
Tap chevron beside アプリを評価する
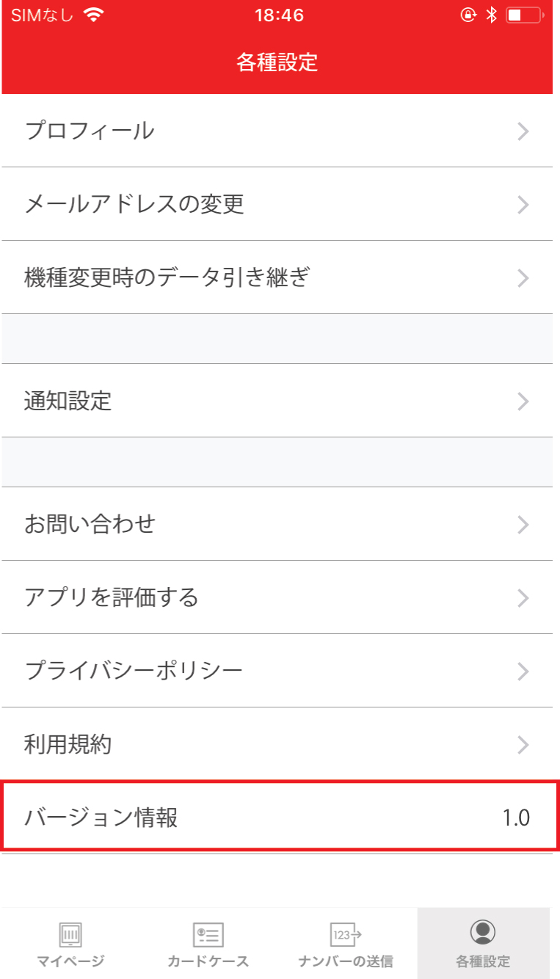coord(523,598)
